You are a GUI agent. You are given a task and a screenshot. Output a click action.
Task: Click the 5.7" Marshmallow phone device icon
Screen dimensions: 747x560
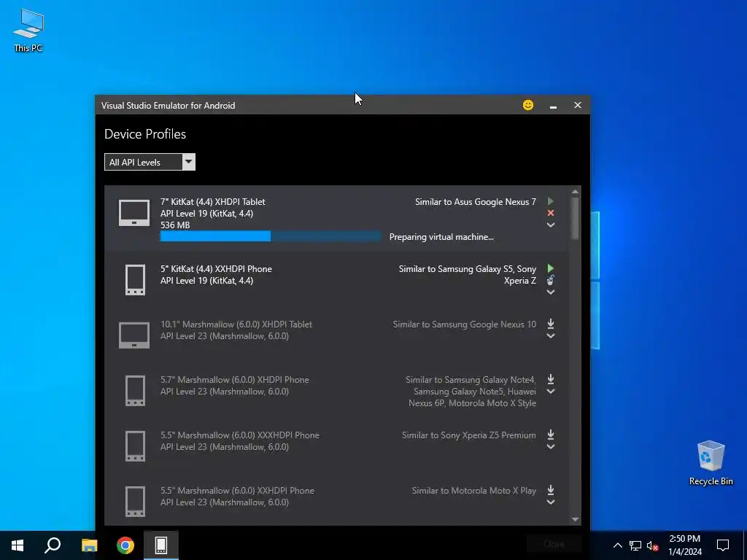point(135,391)
